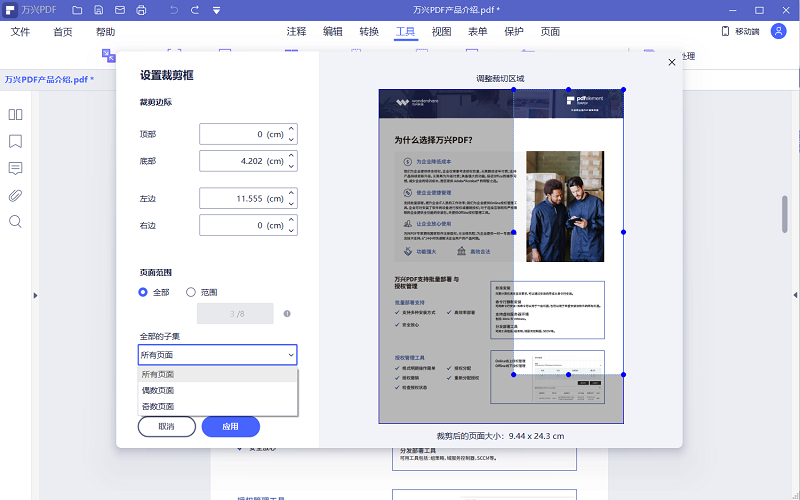The width and height of the screenshot is (800, 500).
Task: Choose 奇数页面 from the dropdown list
Action: tap(217, 407)
